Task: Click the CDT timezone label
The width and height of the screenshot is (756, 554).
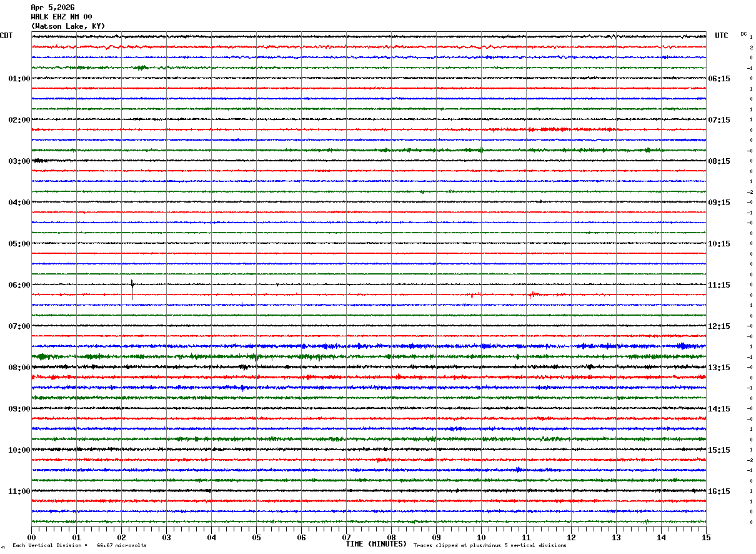Action: [x=6, y=36]
